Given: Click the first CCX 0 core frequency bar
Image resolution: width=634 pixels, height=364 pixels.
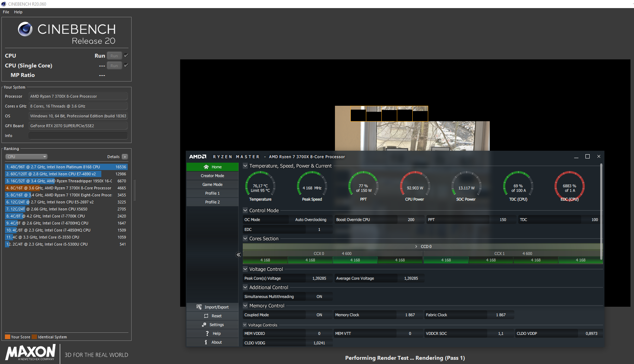Looking at the screenshot, I should pos(265,260).
